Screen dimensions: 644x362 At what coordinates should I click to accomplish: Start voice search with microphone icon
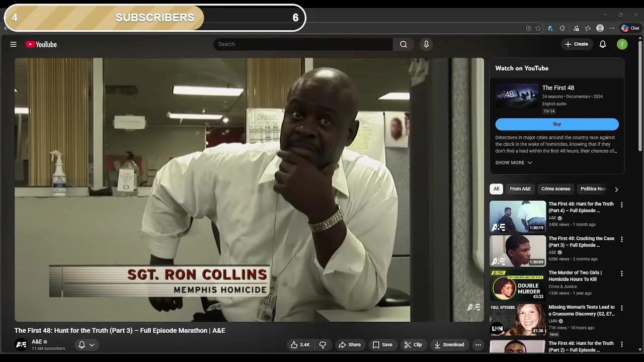pyautogui.click(x=426, y=44)
